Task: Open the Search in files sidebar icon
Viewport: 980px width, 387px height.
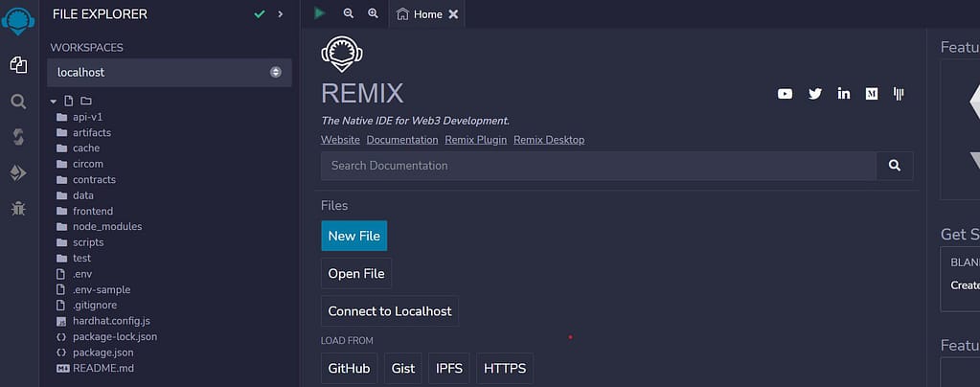Action: (x=18, y=102)
